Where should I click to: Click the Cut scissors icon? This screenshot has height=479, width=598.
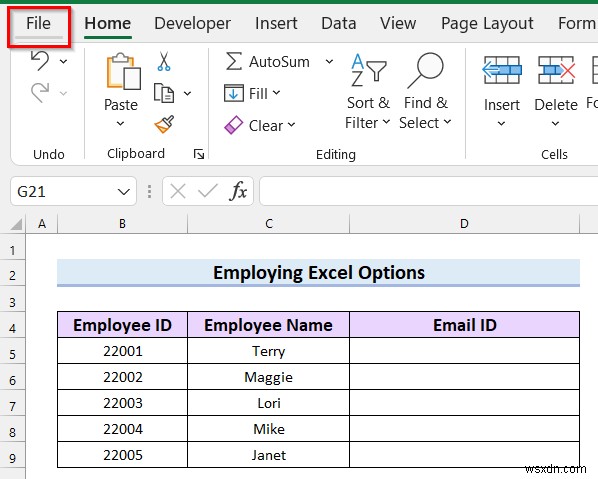(x=164, y=61)
